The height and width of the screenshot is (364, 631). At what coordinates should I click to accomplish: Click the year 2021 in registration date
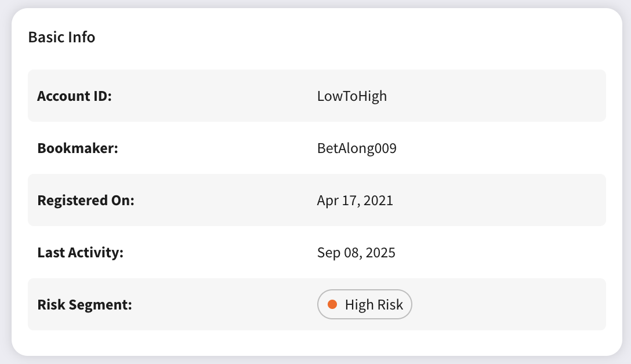point(379,200)
